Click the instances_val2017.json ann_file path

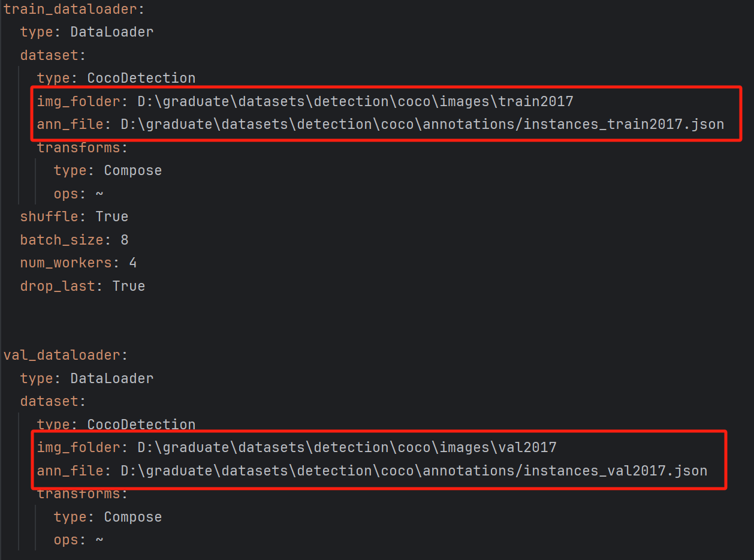[414, 471]
